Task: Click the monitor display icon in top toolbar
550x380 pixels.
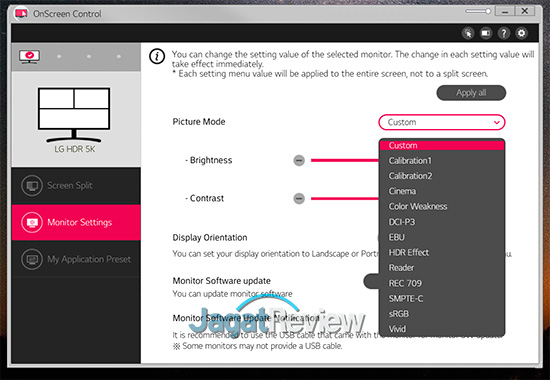Action: [486, 33]
